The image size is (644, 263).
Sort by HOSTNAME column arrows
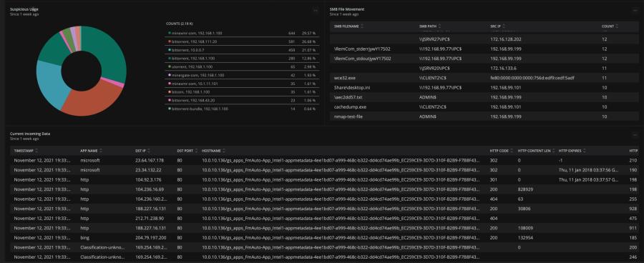pos(224,151)
